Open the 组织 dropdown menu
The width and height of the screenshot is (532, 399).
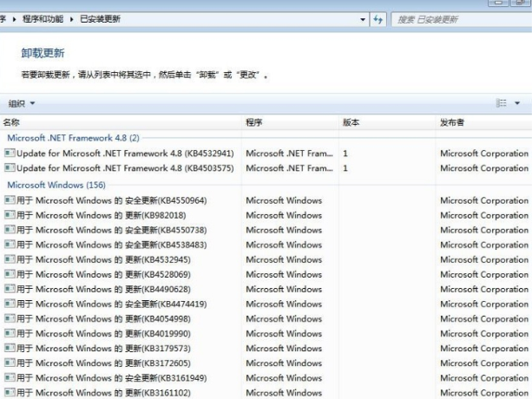point(22,103)
